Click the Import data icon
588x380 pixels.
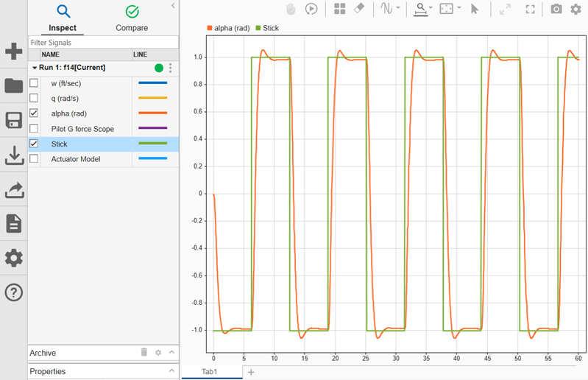pyautogui.click(x=14, y=155)
